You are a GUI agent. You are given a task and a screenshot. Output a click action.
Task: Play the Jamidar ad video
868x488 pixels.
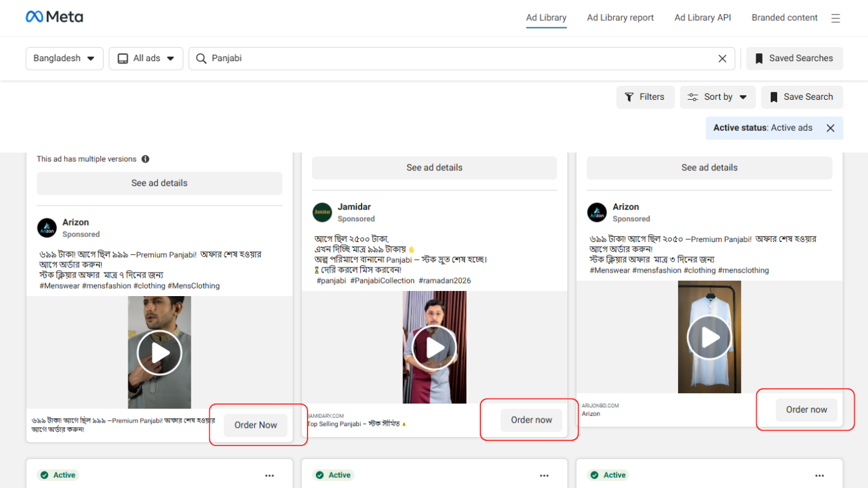(435, 348)
